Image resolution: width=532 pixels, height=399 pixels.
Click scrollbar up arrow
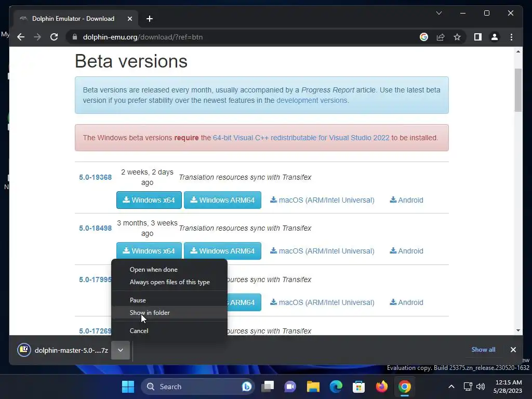point(518,51)
